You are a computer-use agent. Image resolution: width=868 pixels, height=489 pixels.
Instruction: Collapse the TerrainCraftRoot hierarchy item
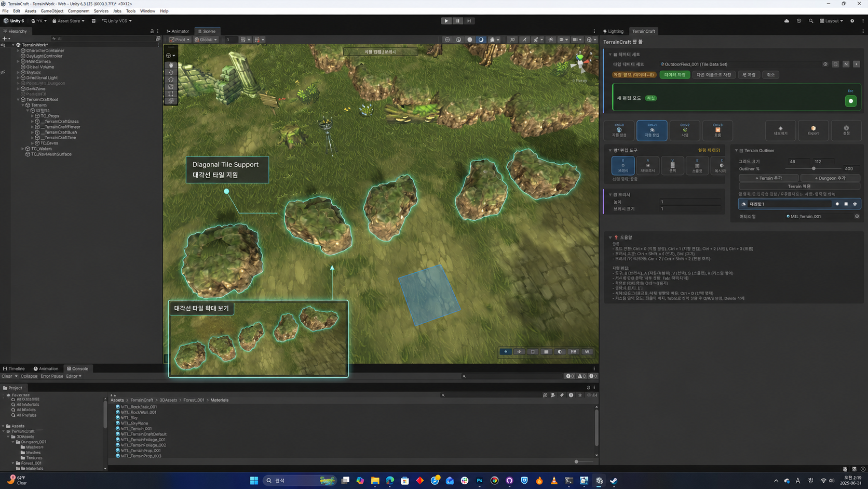point(18,99)
